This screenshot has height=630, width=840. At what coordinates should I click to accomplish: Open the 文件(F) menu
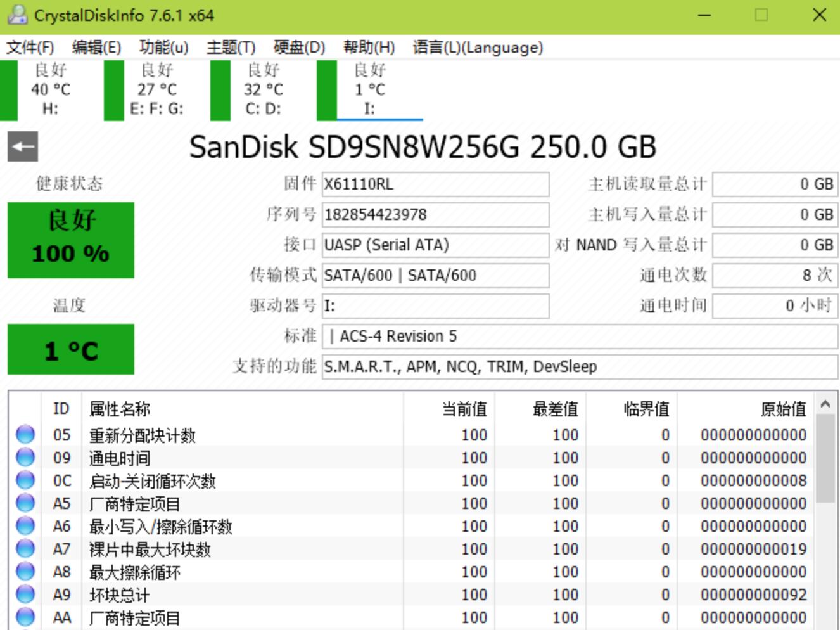(x=30, y=48)
